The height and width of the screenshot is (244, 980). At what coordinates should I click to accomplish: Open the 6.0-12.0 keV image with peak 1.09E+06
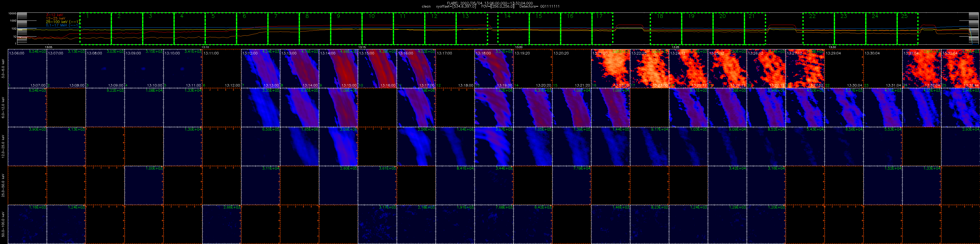tap(339, 107)
